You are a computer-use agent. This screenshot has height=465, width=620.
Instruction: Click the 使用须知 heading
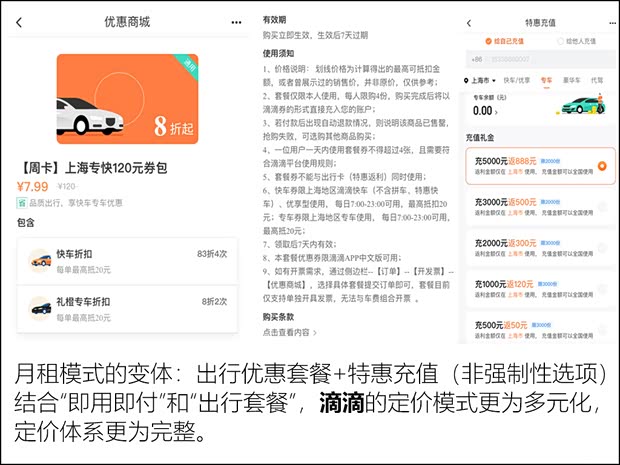(278, 53)
